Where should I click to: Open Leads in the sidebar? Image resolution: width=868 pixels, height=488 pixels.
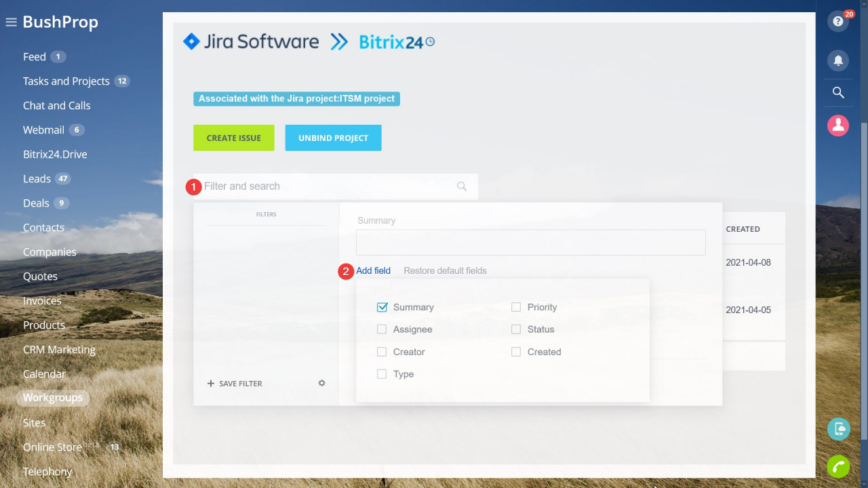tap(37, 179)
